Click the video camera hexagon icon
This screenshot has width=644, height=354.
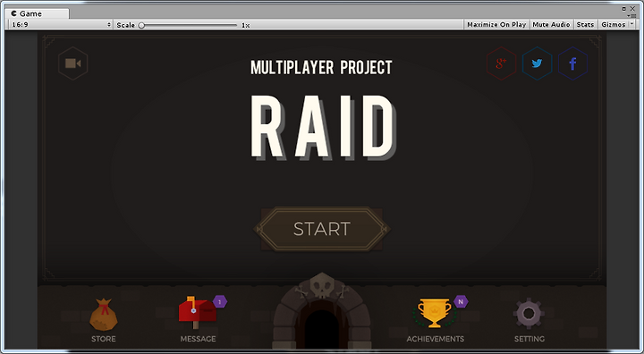pyautogui.click(x=73, y=63)
